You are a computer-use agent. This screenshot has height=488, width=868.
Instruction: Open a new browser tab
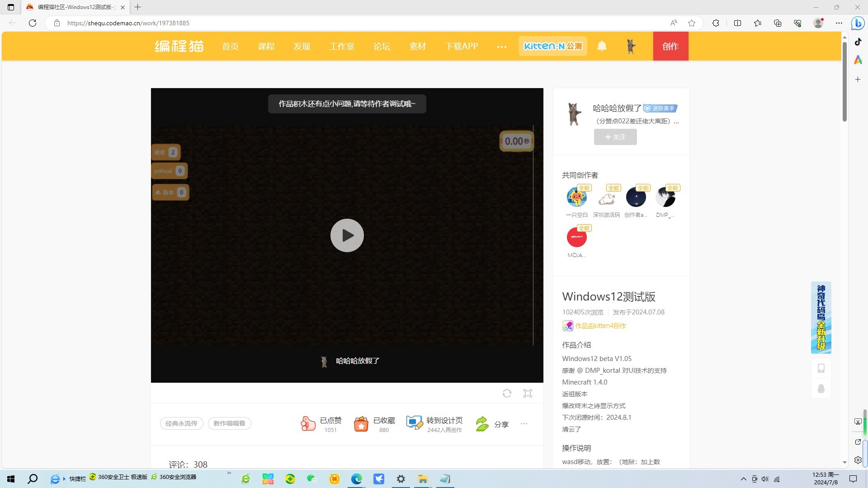point(138,7)
